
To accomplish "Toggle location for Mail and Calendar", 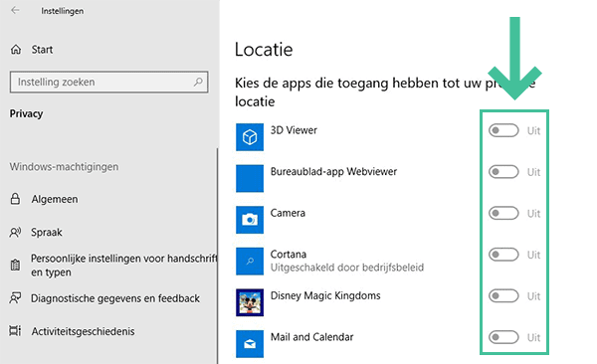I will click(x=503, y=337).
